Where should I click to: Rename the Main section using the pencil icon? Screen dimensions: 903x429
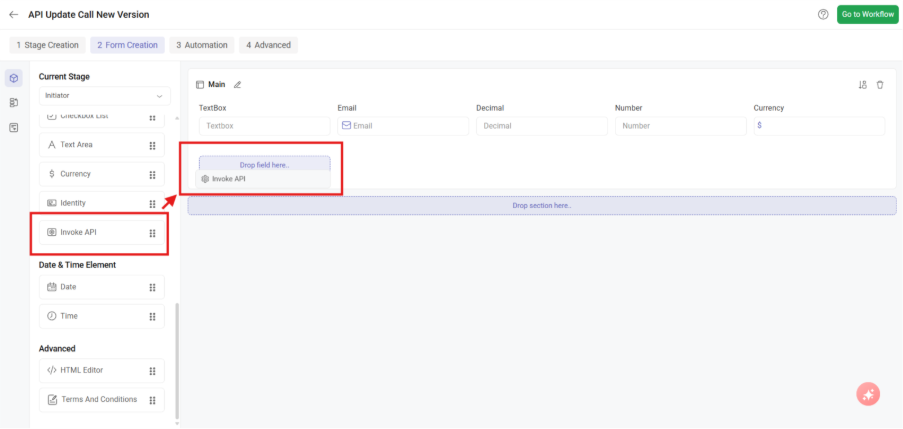[x=237, y=85]
